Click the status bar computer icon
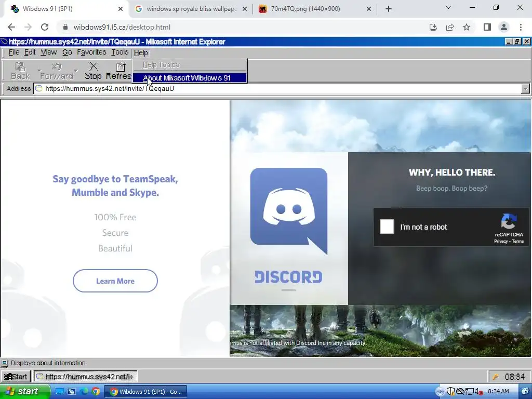Screen dimensions: 532x399 click(5, 363)
